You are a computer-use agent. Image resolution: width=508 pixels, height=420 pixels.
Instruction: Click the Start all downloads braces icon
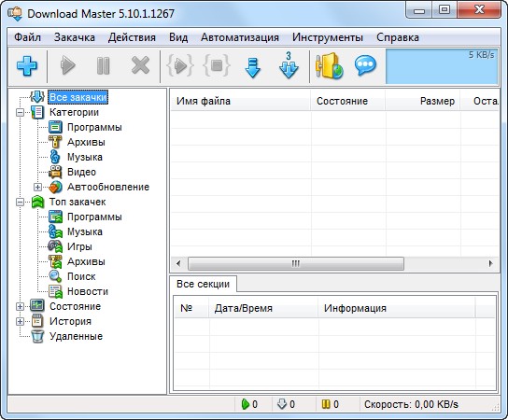coord(180,65)
